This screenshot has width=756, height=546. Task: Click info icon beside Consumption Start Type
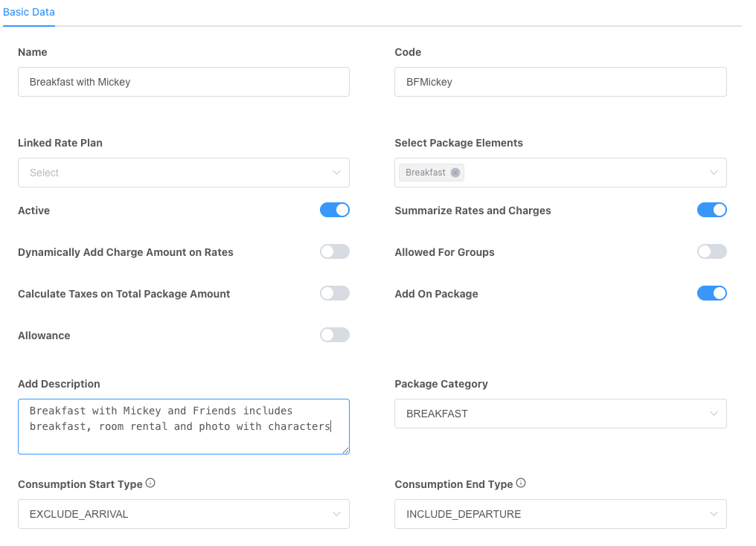150,484
